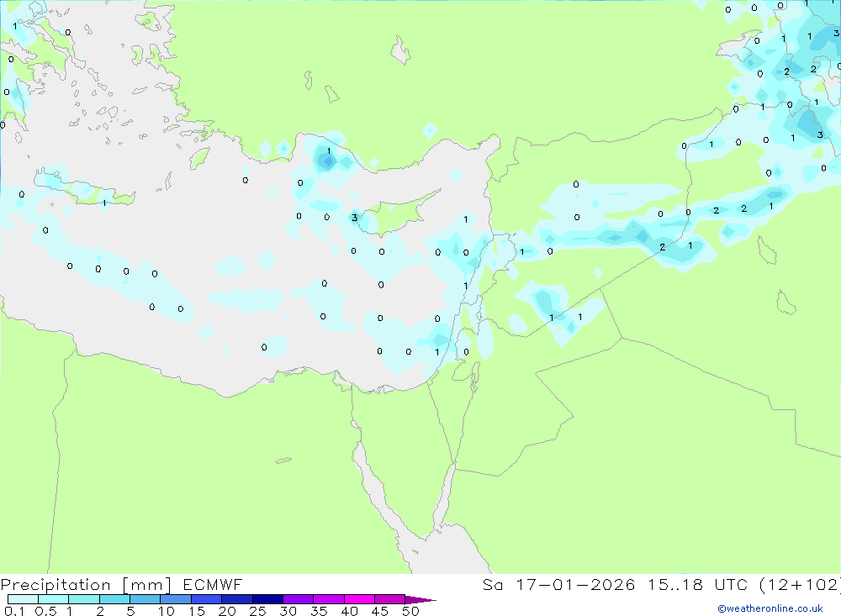Click the '25' legend value
The width and height of the screenshot is (841, 616).
click(258, 611)
